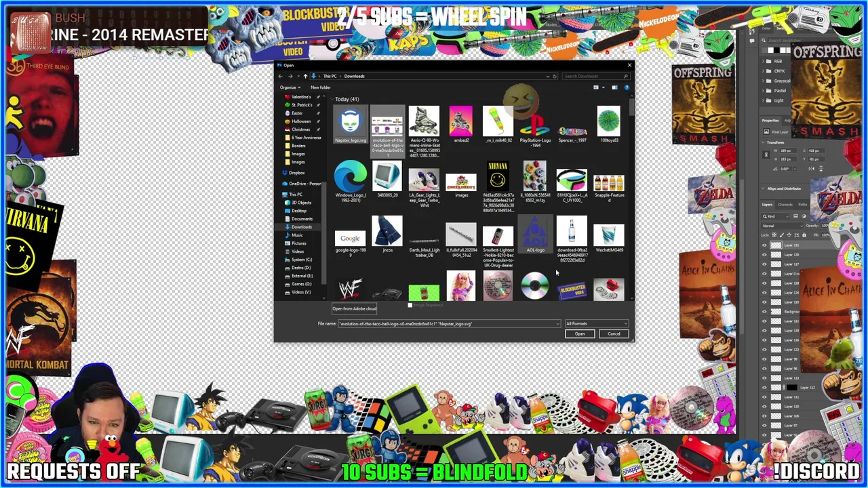Open St. Patrick's pinned folder
Viewport: 868px width, 488px height.
(x=302, y=105)
